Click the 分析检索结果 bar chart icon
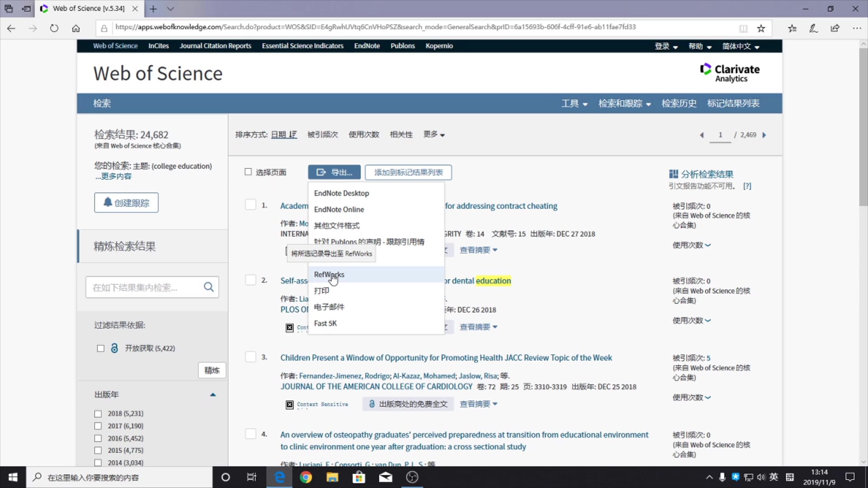This screenshot has width=868, height=488. pyautogui.click(x=674, y=174)
